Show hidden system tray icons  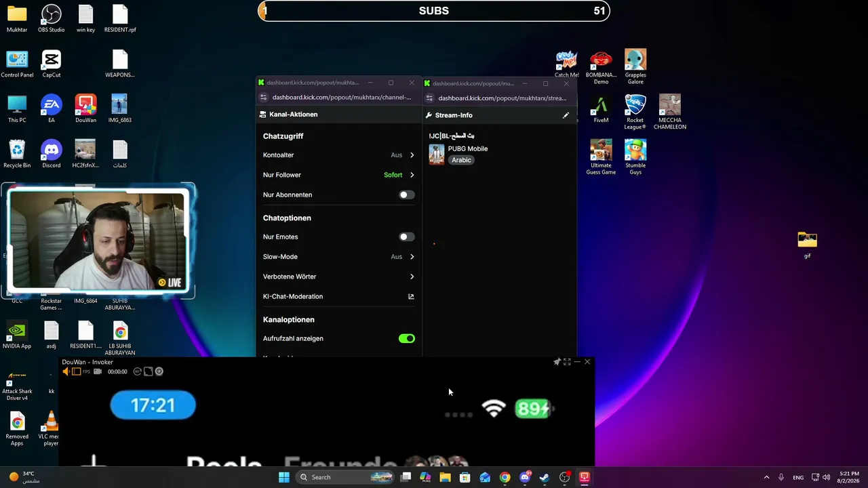(x=766, y=477)
